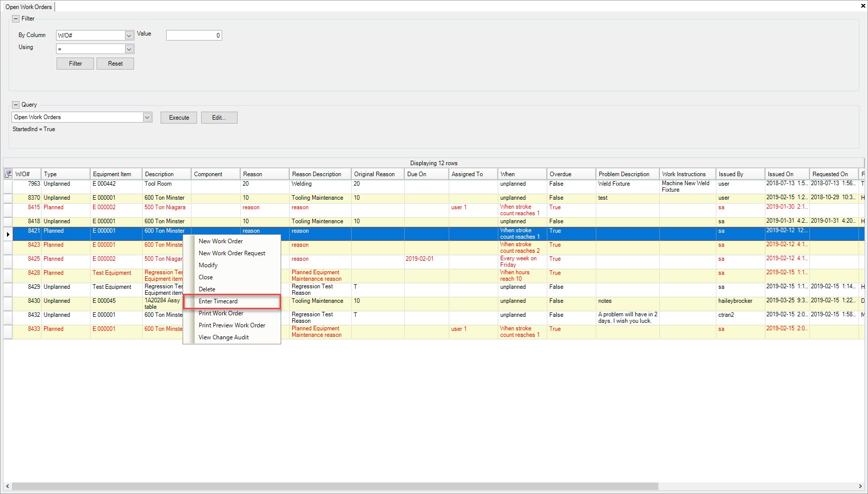Click the Value input field
The height and width of the screenshot is (494, 868).
click(x=194, y=36)
